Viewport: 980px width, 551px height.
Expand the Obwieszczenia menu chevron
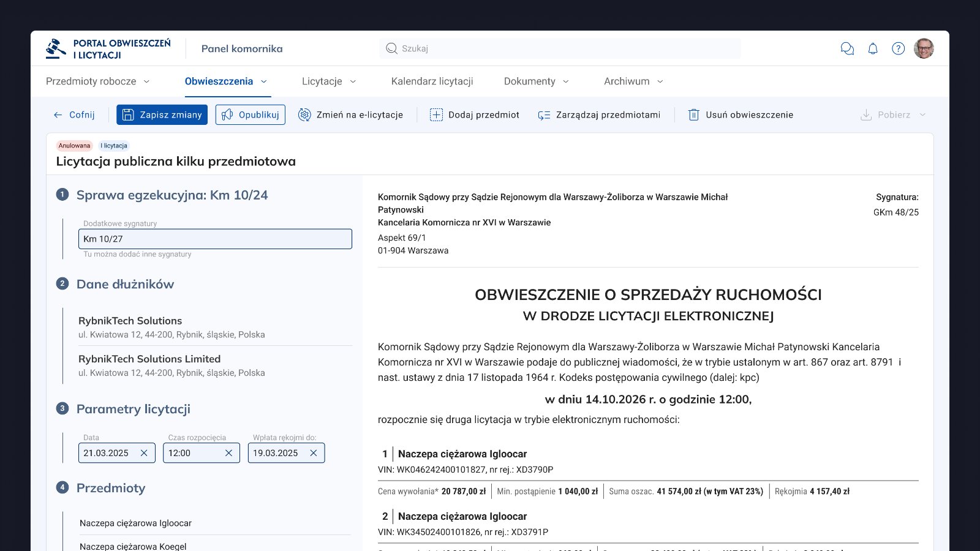(x=264, y=81)
